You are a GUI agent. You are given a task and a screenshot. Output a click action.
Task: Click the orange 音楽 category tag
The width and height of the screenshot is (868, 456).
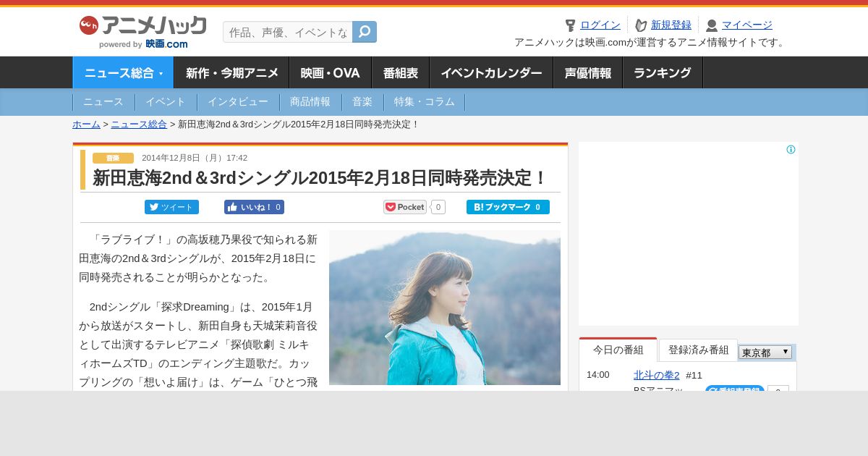(113, 158)
